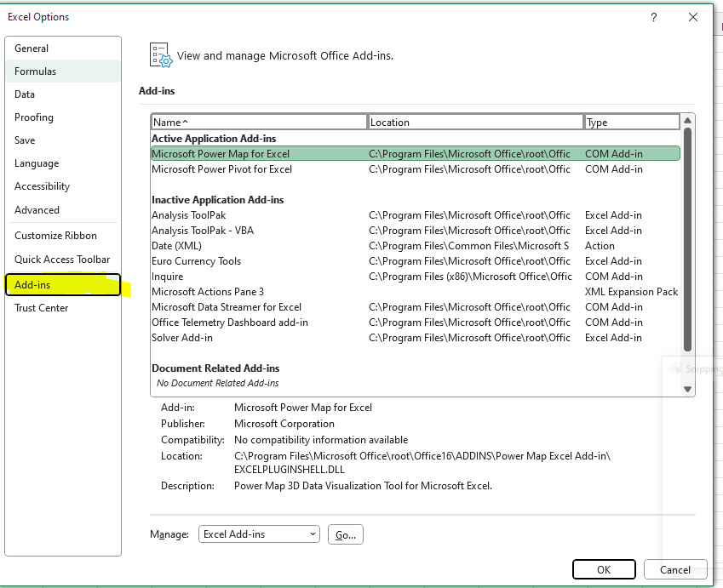
Task: Select the Date (XML) add-in
Action: pyautogui.click(x=416, y=246)
